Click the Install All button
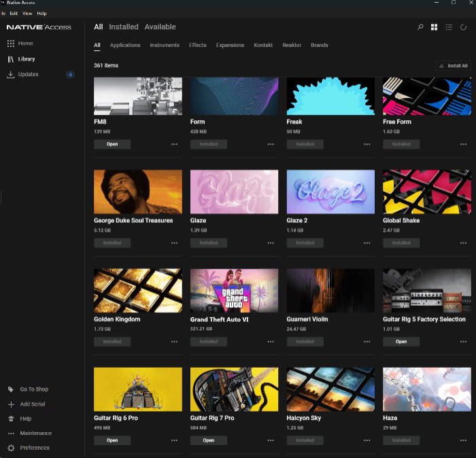 tap(454, 66)
